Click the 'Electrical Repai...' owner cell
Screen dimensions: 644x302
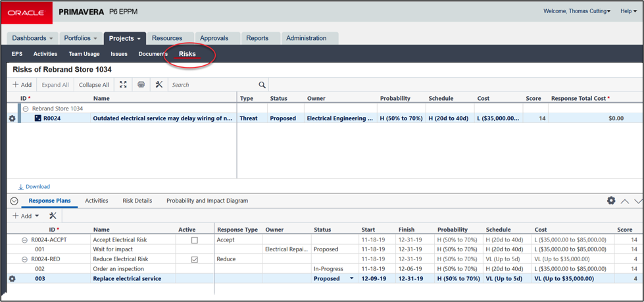(x=286, y=249)
